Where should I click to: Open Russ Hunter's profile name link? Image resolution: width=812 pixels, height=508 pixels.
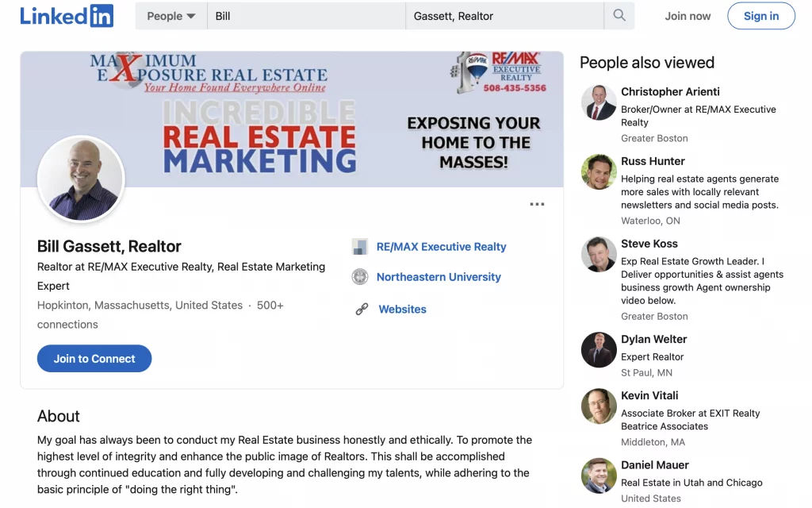(x=653, y=161)
